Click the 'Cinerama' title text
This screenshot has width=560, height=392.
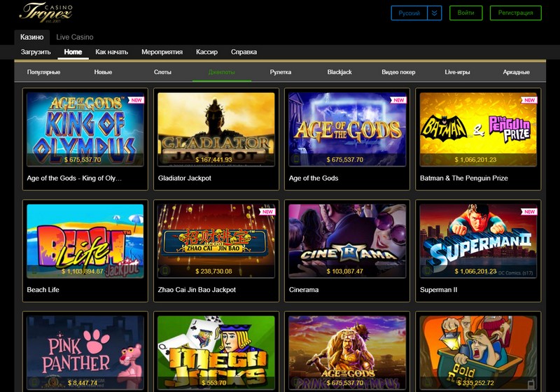(304, 290)
